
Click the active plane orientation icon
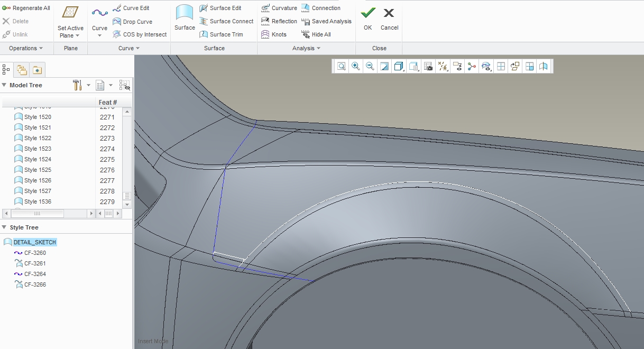coord(515,66)
